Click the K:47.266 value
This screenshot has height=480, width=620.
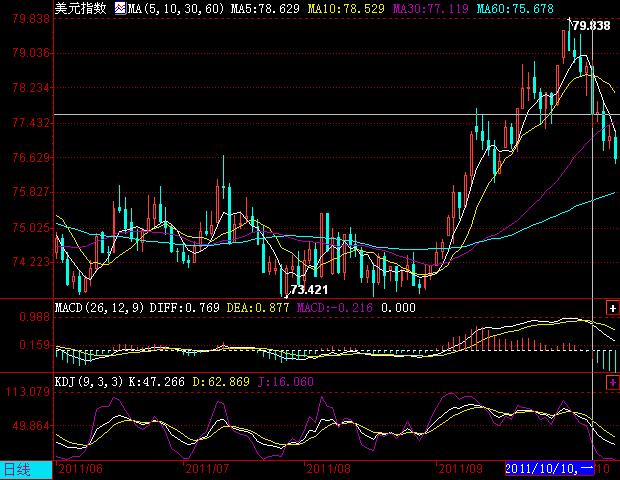pyautogui.click(x=157, y=382)
